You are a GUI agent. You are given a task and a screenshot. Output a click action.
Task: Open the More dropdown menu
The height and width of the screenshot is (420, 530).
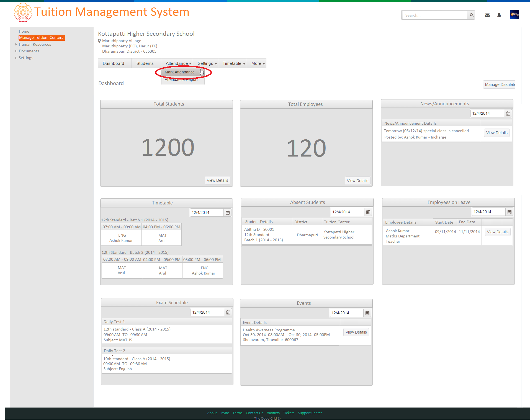[258, 63]
